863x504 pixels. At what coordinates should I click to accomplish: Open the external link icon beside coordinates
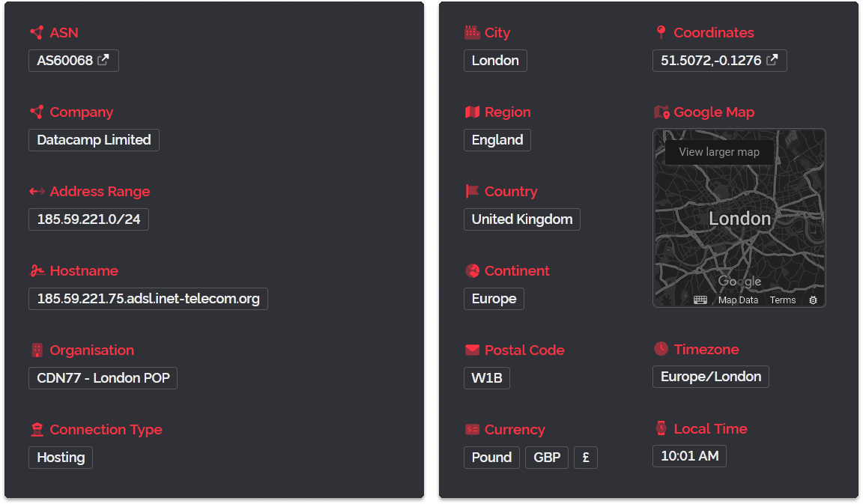point(772,61)
